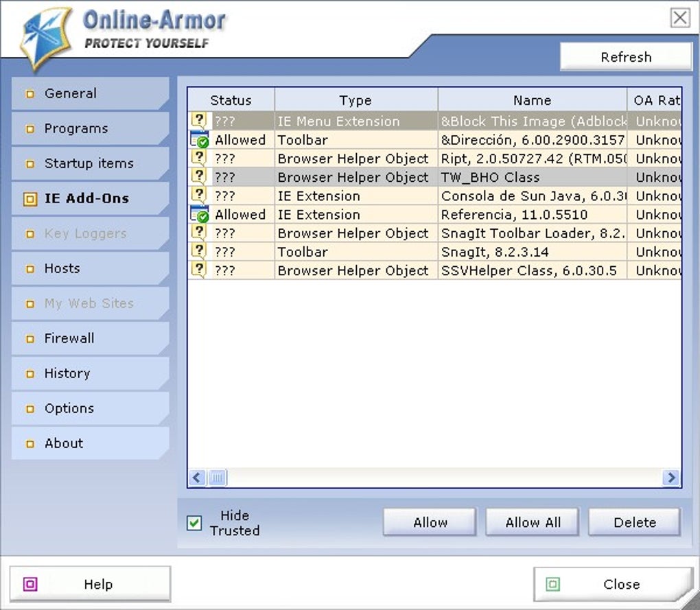
Task: Click the question-mark icon on the Adblock row
Action: click(198, 121)
